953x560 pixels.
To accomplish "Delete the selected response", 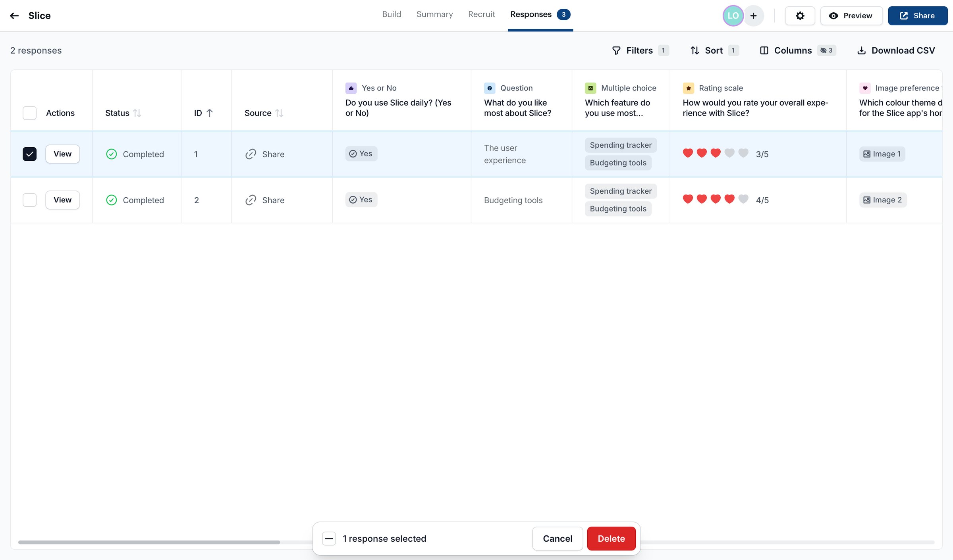I will 611,539.
